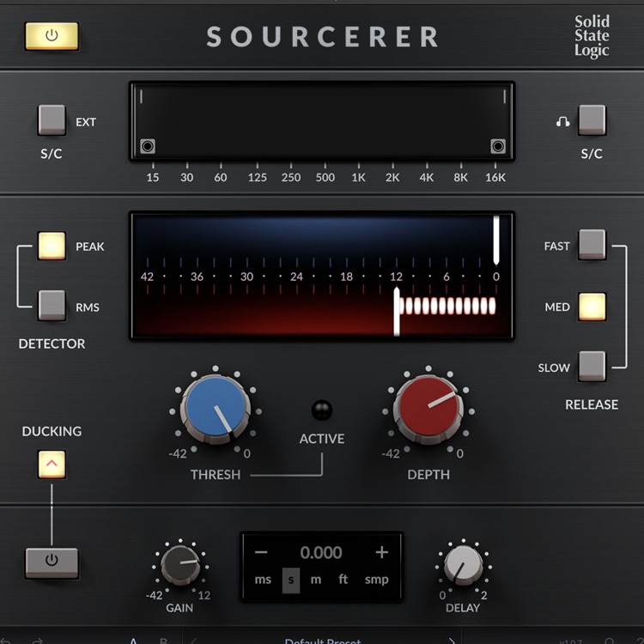Click the high-frequency filter handle in sidechain display

tap(497, 146)
